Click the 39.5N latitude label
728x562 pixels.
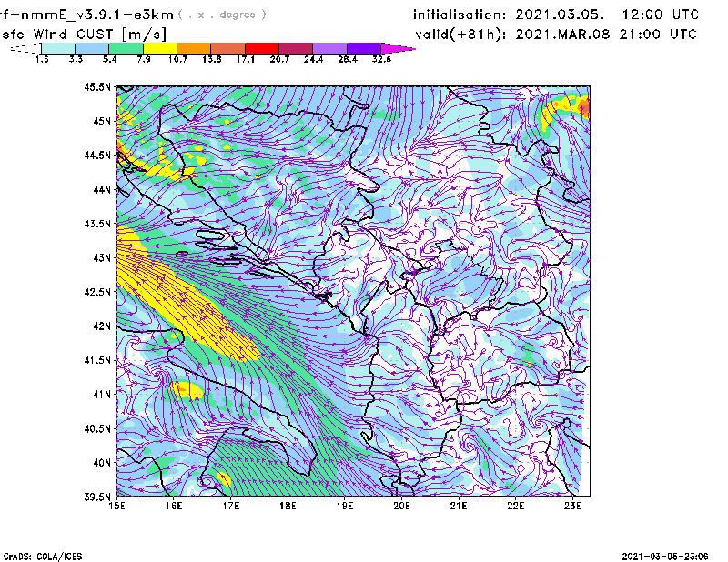tap(98, 497)
